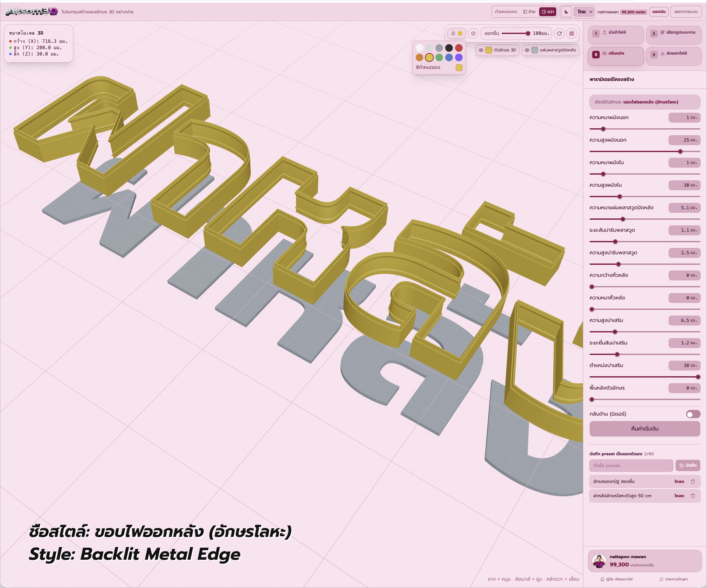The image size is (707, 588).
Task: Click บันทึก to save the preset
Action: [x=688, y=465]
